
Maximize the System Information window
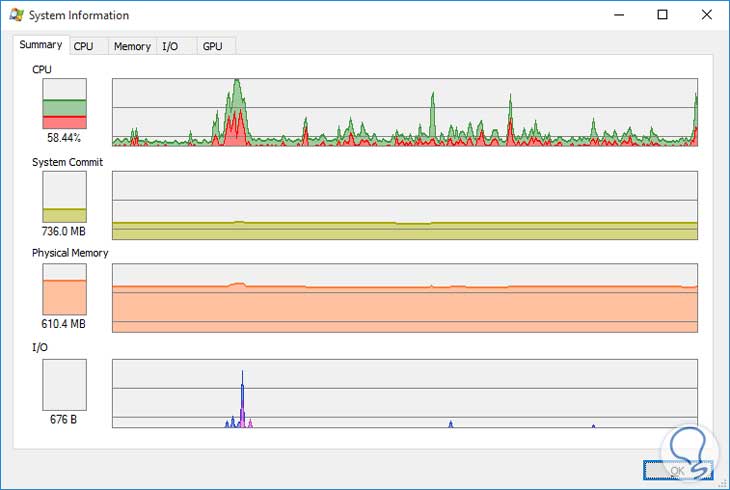point(662,15)
